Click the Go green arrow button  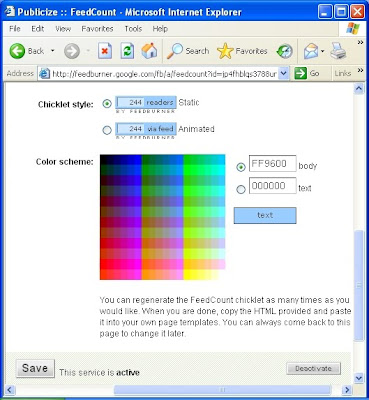click(307, 73)
